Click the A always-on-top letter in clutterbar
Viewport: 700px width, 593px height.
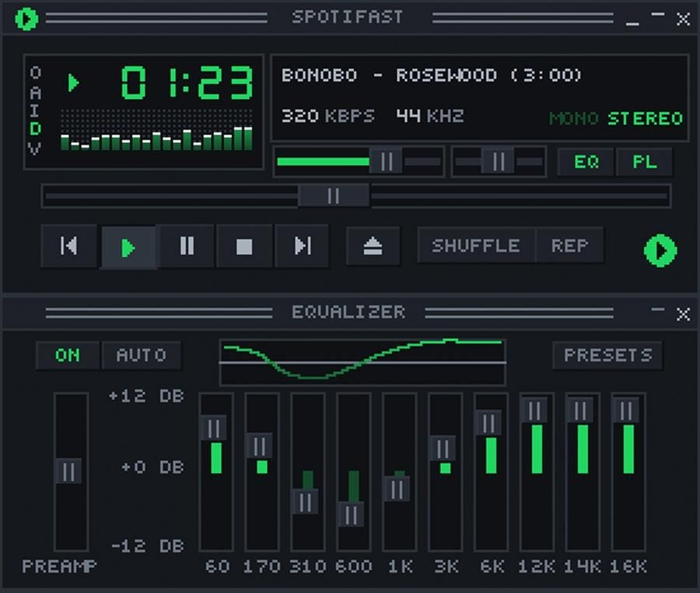click(35, 92)
